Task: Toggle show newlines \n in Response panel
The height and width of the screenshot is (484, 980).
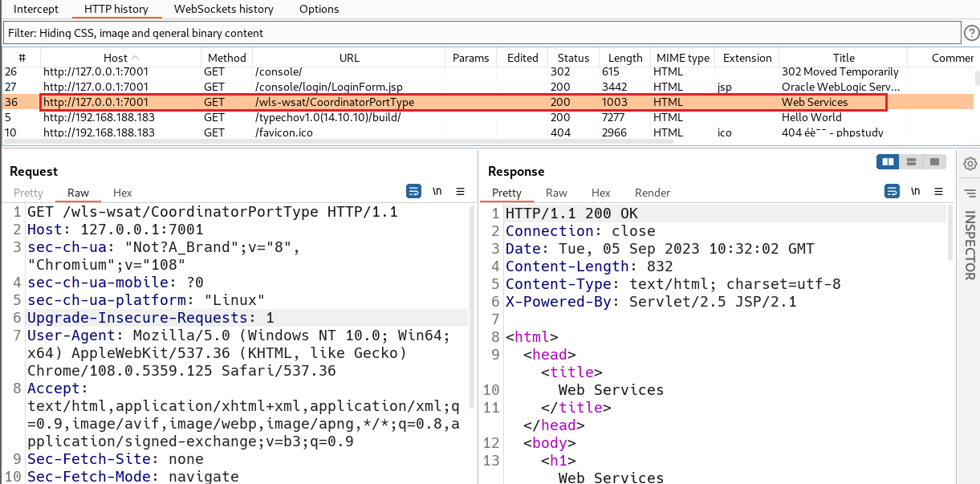Action: [x=916, y=192]
